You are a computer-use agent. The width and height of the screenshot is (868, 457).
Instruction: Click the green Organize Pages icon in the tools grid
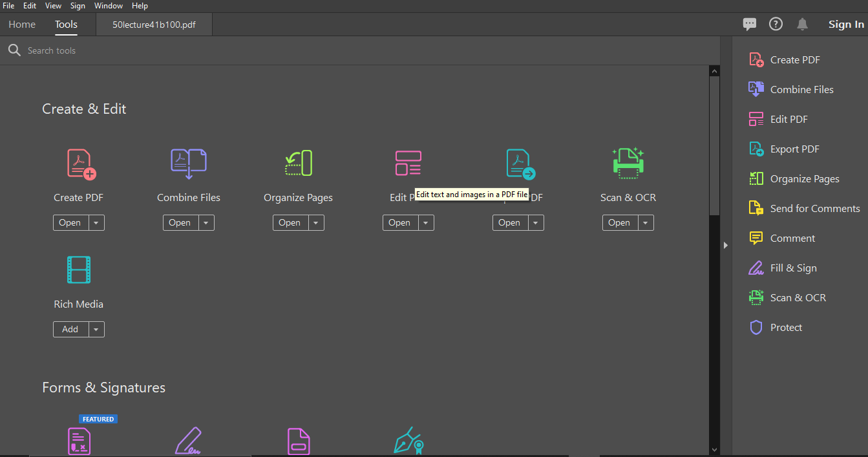[299, 164]
